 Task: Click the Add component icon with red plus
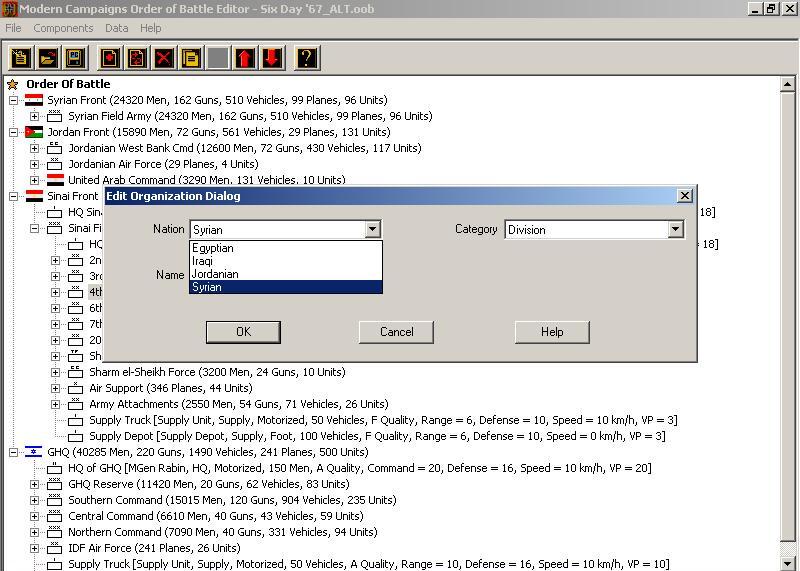click(109, 57)
